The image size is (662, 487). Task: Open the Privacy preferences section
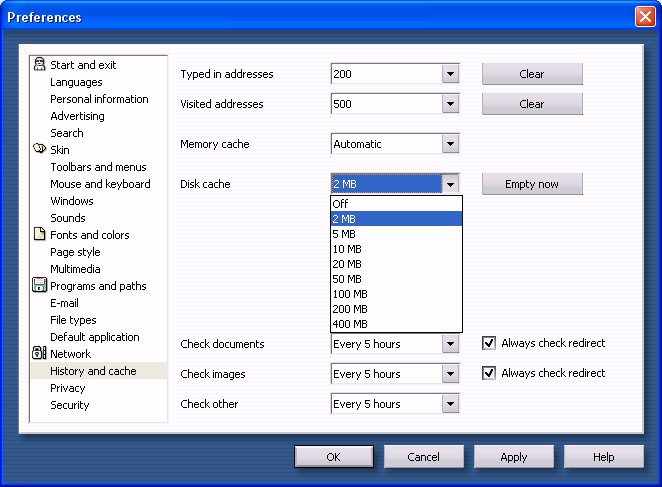pos(68,388)
